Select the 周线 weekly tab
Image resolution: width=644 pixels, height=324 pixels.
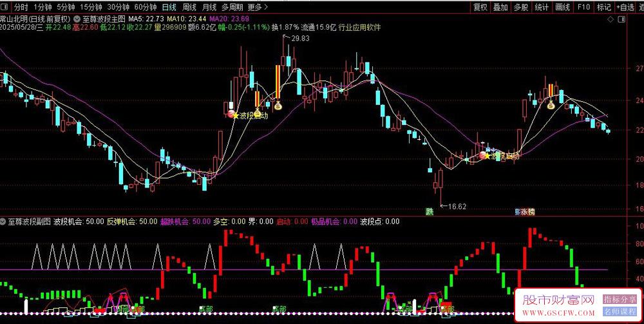(x=189, y=7)
